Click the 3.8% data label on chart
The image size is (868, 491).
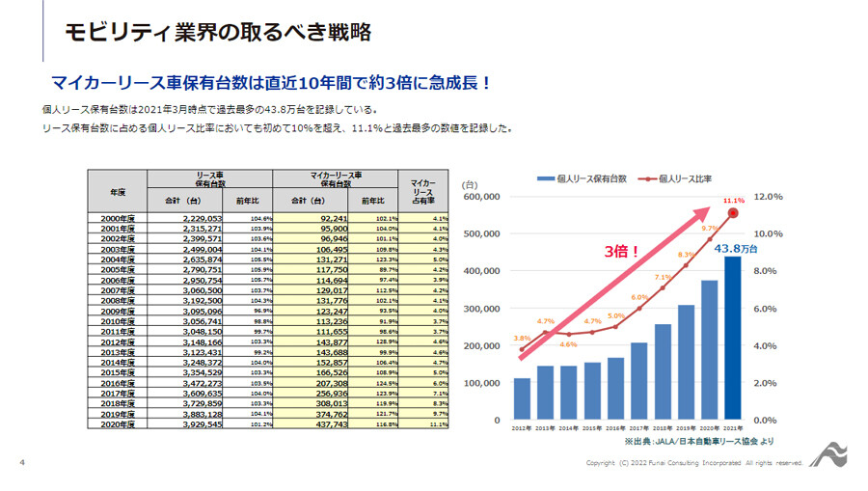pos(522,338)
